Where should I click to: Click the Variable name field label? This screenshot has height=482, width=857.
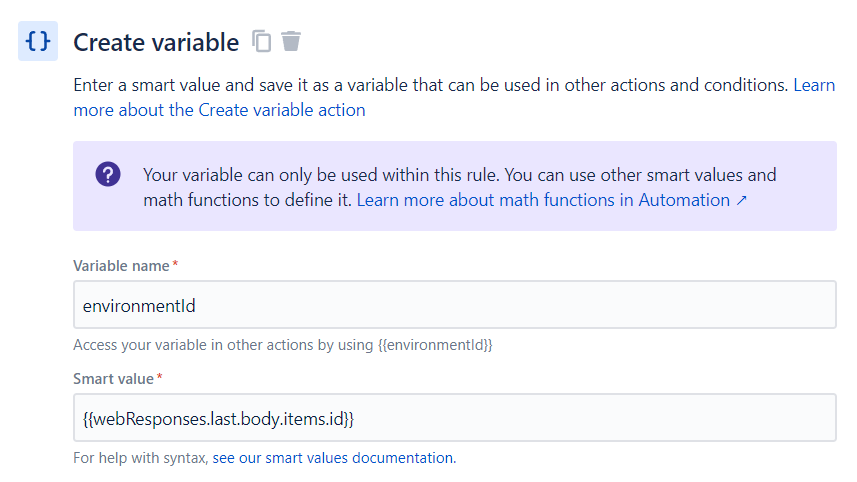(x=121, y=265)
